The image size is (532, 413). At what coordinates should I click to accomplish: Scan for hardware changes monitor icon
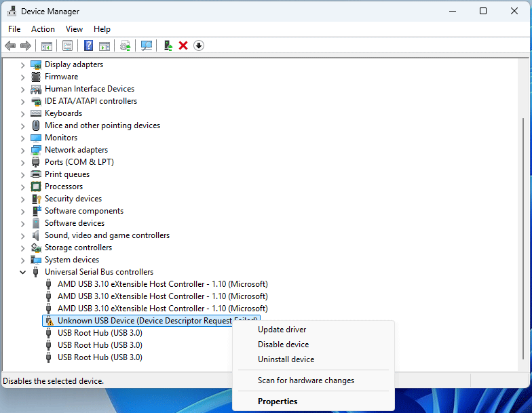147,45
